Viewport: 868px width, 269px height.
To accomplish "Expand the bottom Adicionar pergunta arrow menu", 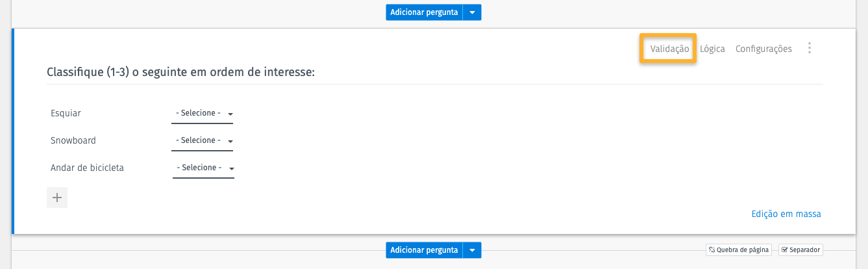I will click(x=472, y=250).
